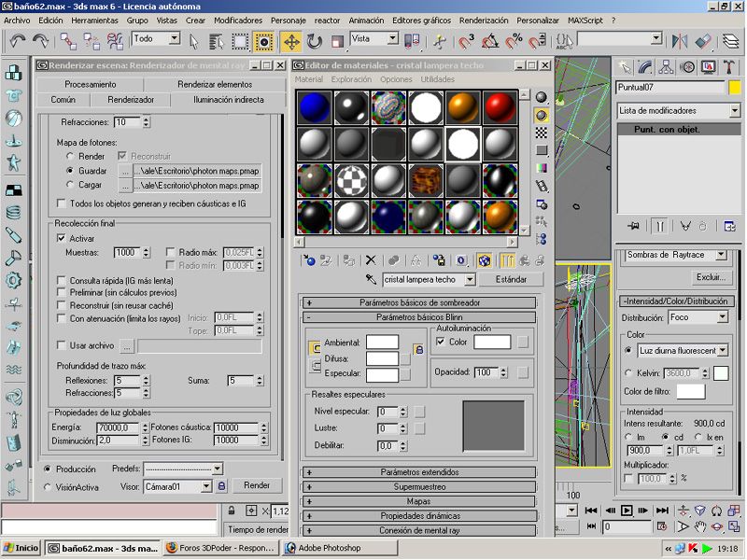Go to the start frame of animation
747x560 pixels.
pos(591,511)
